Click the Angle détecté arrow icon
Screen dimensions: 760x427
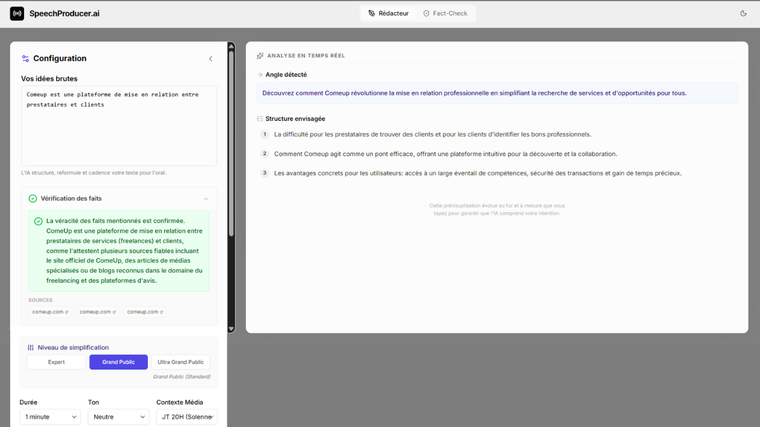[x=260, y=75]
